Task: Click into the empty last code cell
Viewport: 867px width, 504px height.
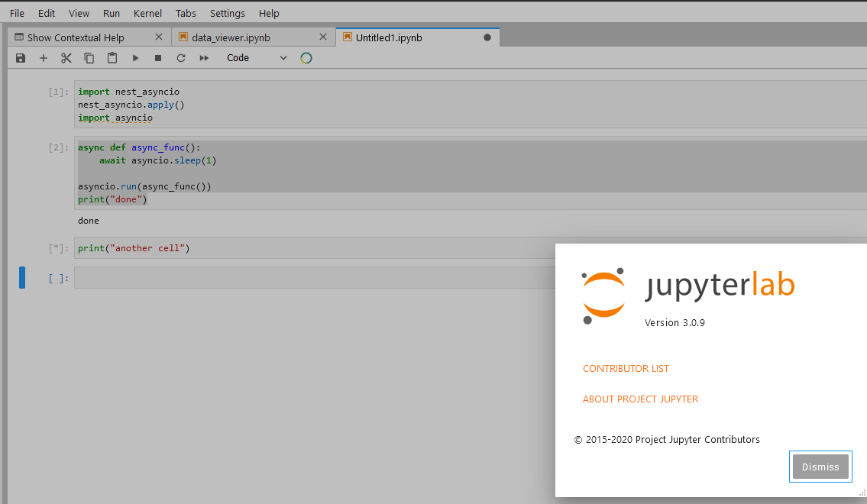Action: click(x=315, y=278)
